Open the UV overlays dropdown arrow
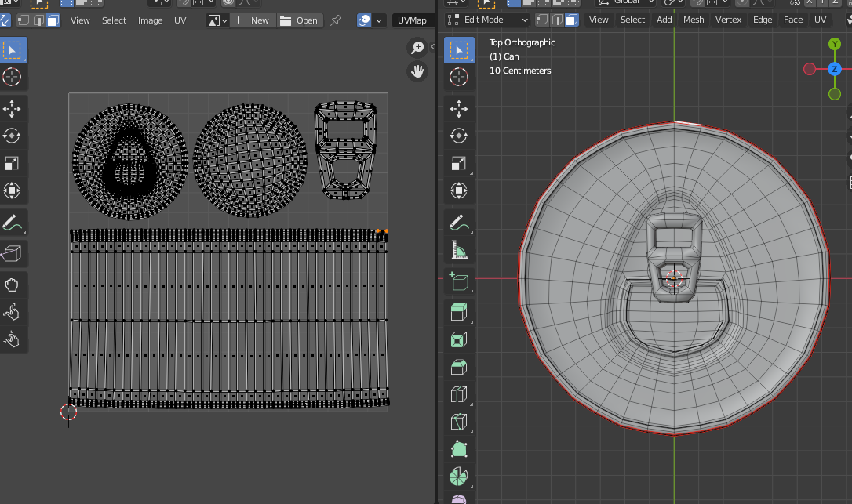Screen dimensions: 852x504 (x=380, y=20)
